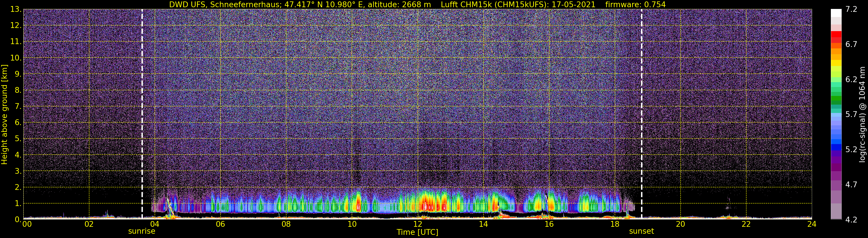
Task: Click the time axis tick '16'
Action: pos(549,224)
